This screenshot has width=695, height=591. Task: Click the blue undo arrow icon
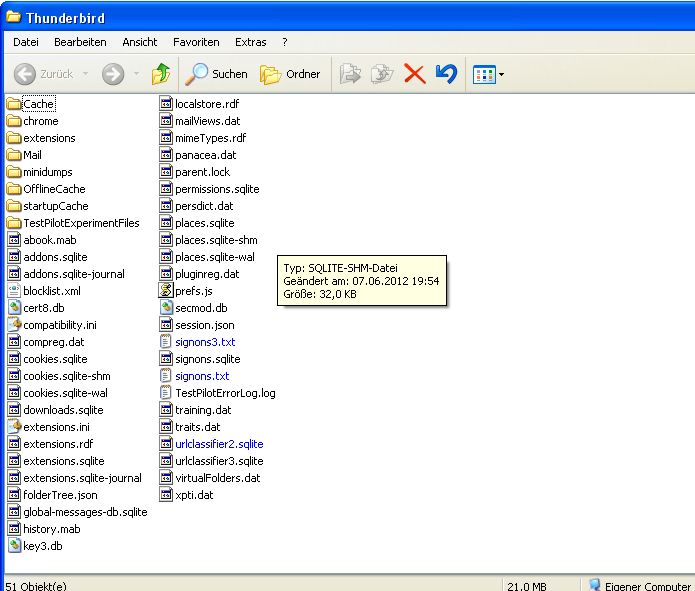click(446, 74)
